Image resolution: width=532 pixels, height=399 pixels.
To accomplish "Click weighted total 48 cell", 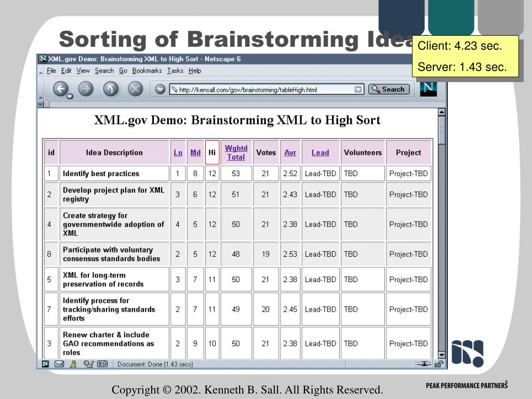I will click(236, 254).
